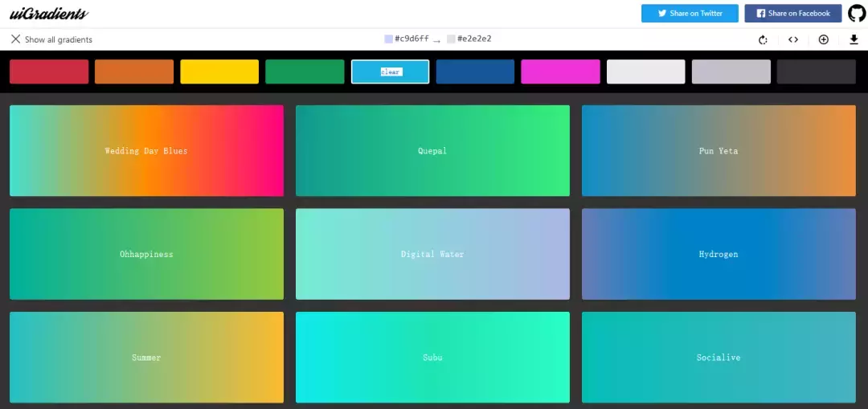The image size is (868, 409).
Task: Open the Subu gradient card
Action: coord(432,358)
